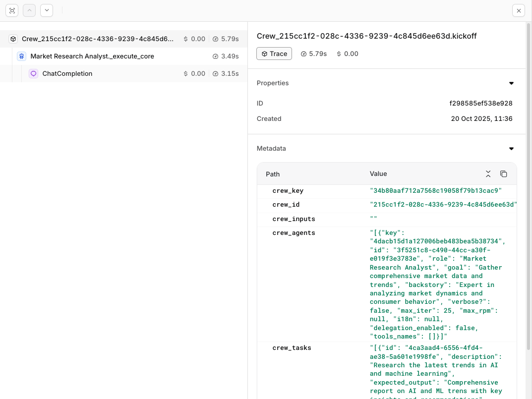The image size is (532, 399).
Task: Collapse the Properties section arrow
Action: click(x=511, y=83)
